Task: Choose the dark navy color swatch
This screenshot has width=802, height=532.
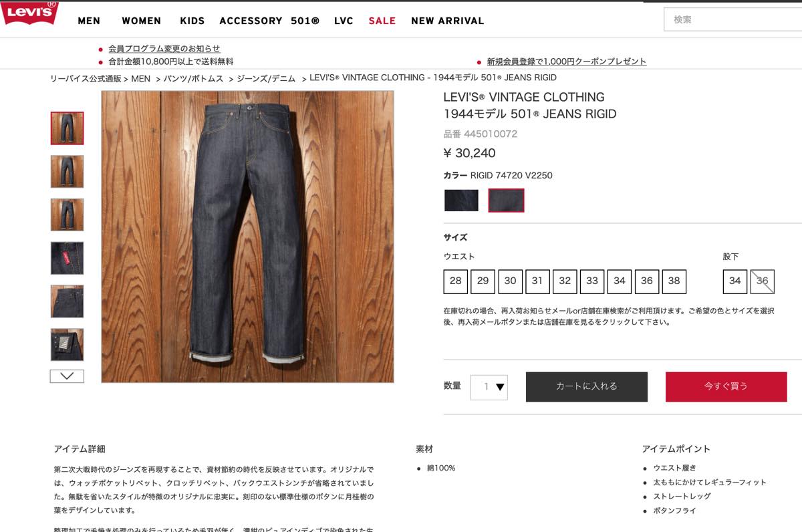Action: (461, 201)
